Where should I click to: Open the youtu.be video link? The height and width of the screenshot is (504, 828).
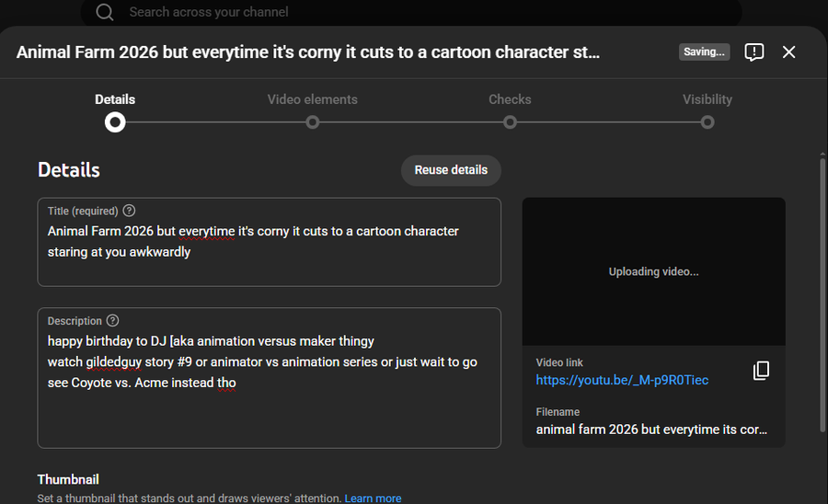622,380
